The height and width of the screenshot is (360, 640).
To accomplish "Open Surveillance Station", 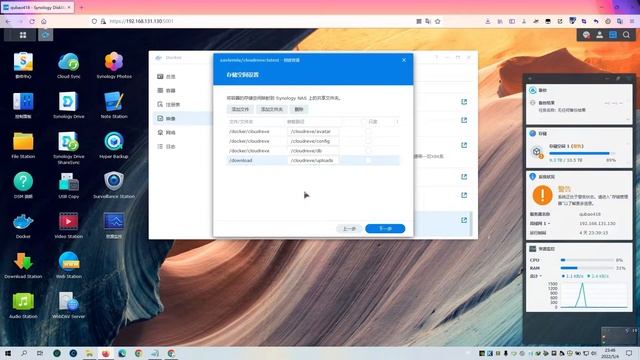I will click(x=114, y=185).
